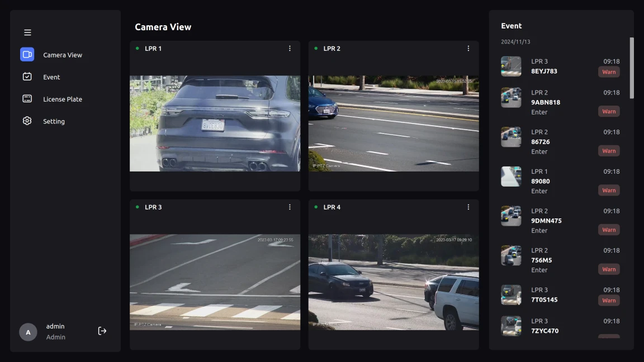Image resolution: width=644 pixels, height=362 pixels.
Task: Open the LPR 1 three-dot options menu
Action: click(x=290, y=49)
